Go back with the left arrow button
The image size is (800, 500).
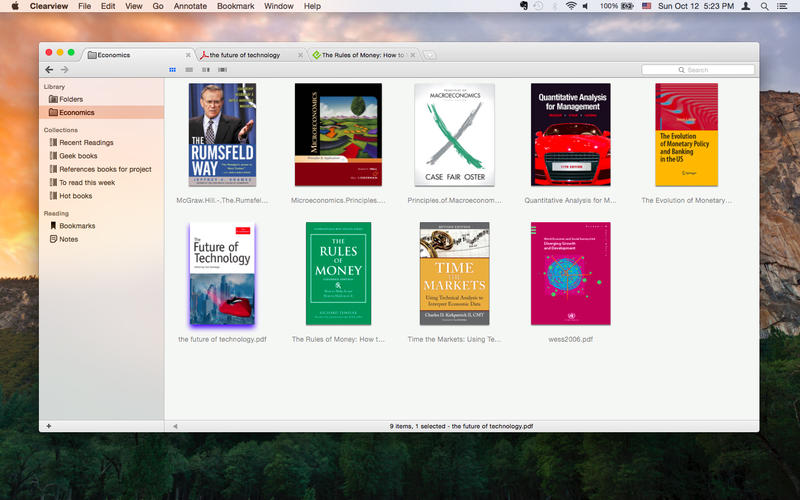coord(49,70)
